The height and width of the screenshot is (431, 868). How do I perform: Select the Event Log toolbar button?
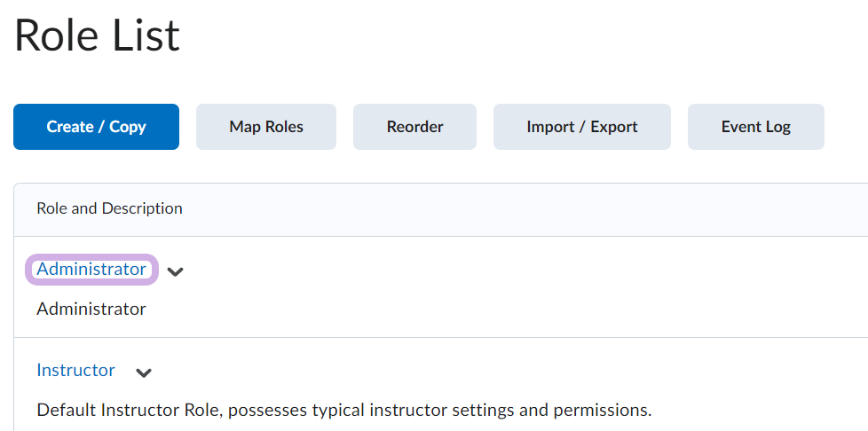click(x=755, y=127)
